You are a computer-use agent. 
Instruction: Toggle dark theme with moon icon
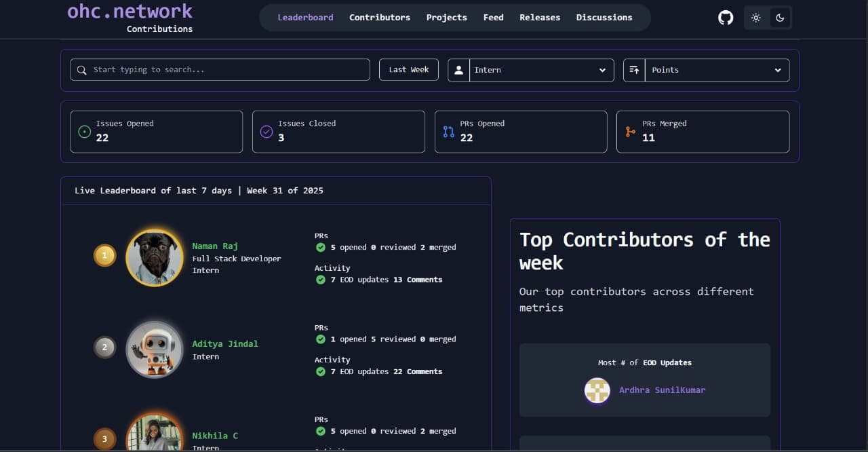coord(780,18)
